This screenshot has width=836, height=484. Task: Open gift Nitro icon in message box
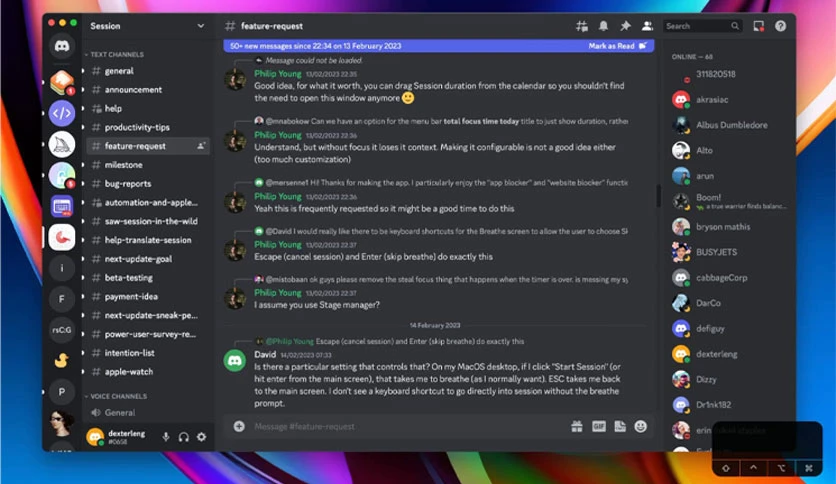pyautogui.click(x=577, y=426)
